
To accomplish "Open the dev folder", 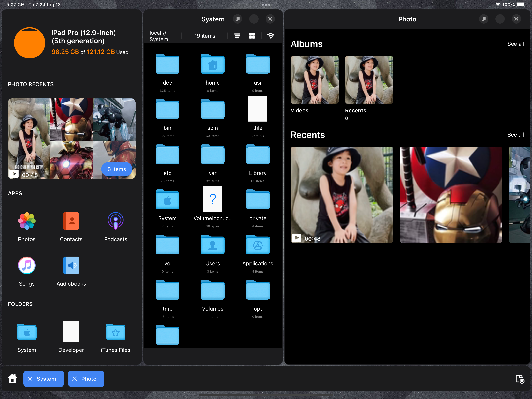I will (x=167, y=64).
